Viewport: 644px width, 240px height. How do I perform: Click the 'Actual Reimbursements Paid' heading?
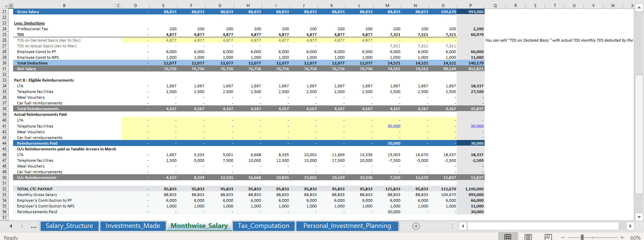click(40, 114)
